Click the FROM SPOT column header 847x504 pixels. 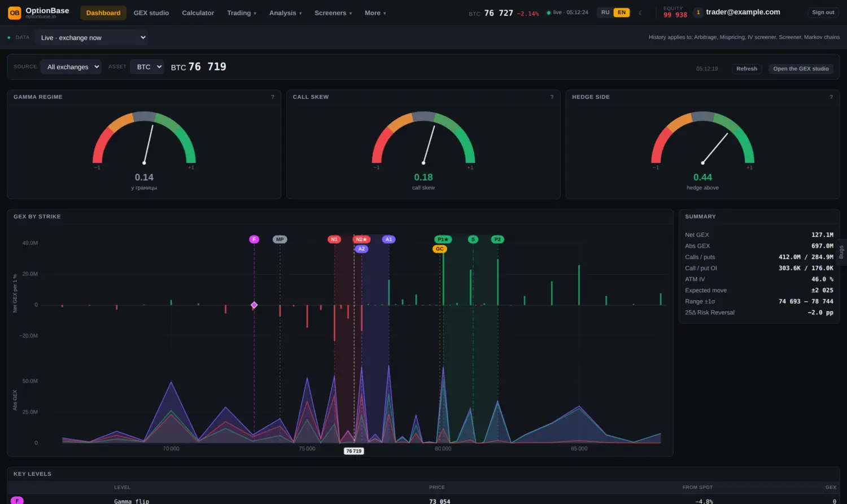coord(697,487)
